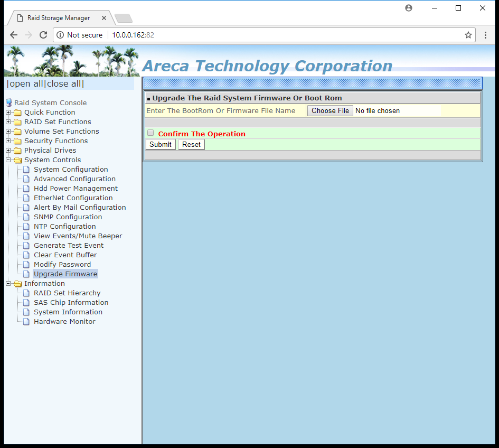
Task: Expand the Volume Set Functions node
Action: click(x=8, y=132)
